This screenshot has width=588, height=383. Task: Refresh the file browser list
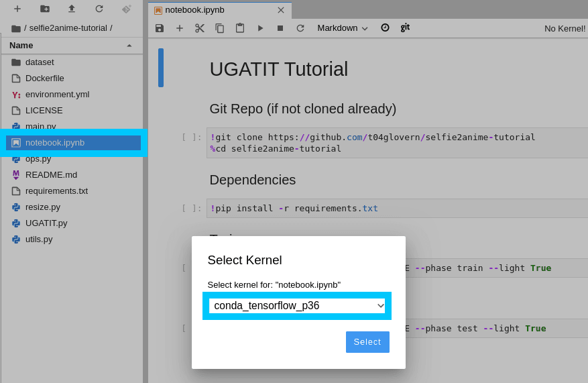click(x=99, y=9)
